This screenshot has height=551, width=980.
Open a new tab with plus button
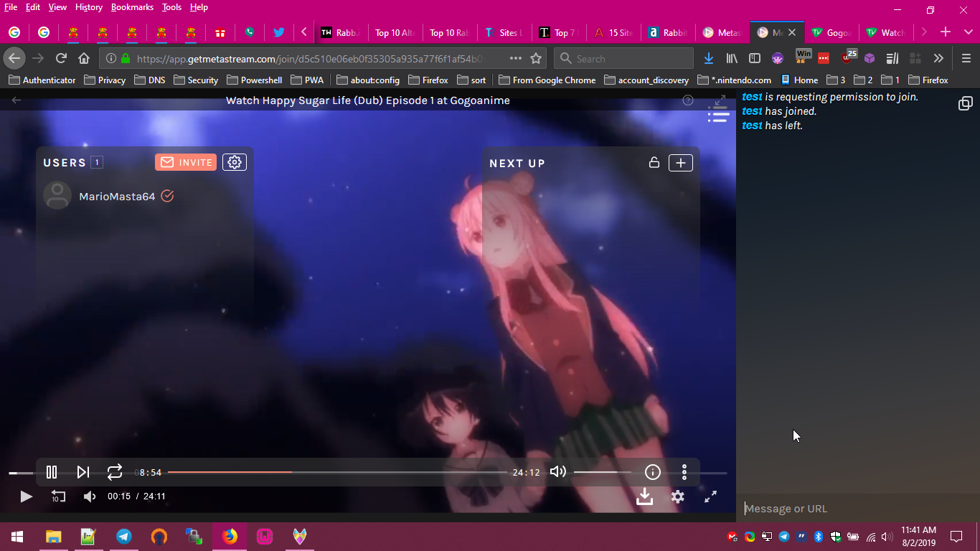pyautogui.click(x=946, y=32)
